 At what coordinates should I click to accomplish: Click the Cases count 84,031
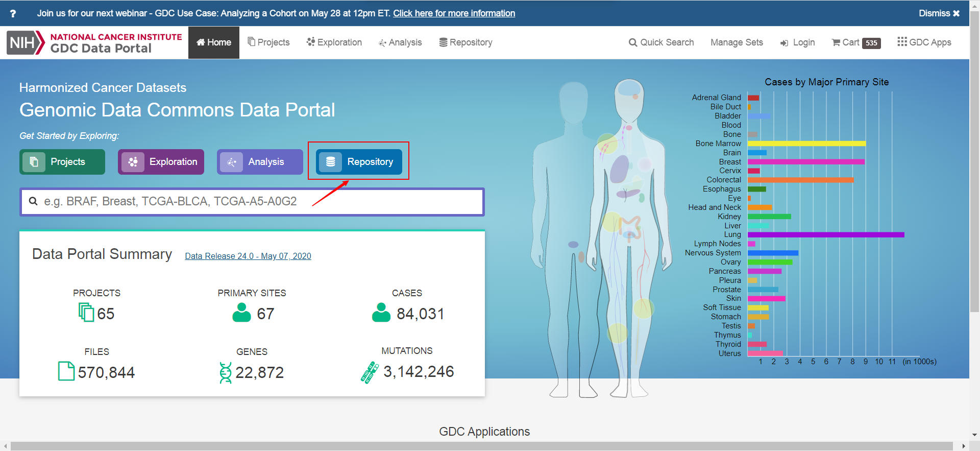[x=421, y=314]
